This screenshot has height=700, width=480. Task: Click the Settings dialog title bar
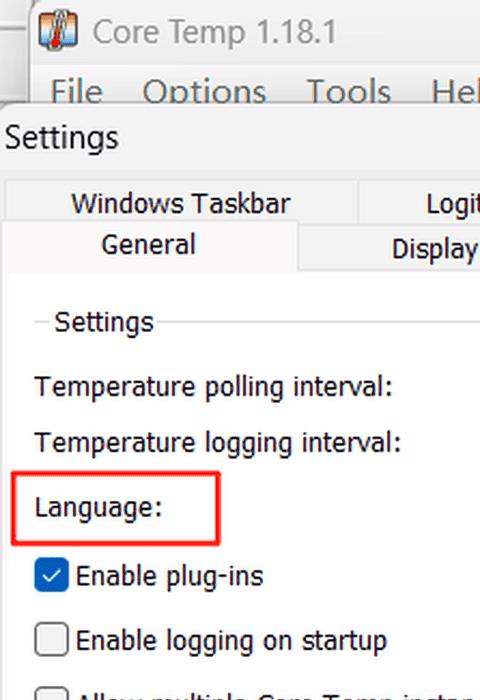[x=241, y=138]
